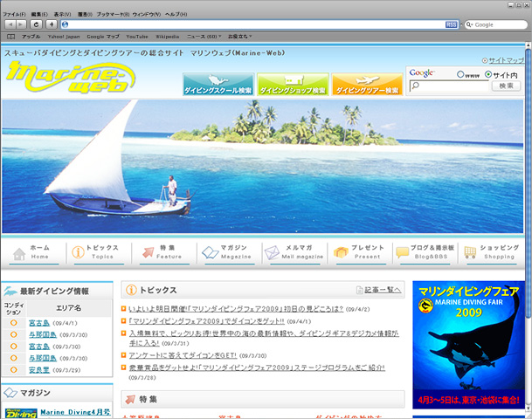Click the Marine Diving magazine thumbnail

point(21,414)
